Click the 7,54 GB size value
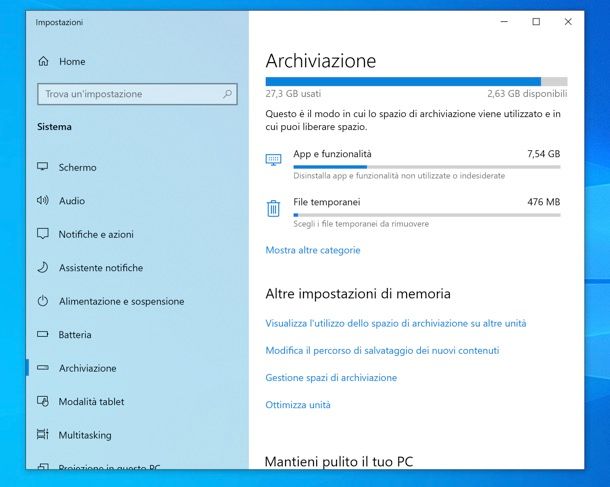The width and height of the screenshot is (610, 487). 543,154
